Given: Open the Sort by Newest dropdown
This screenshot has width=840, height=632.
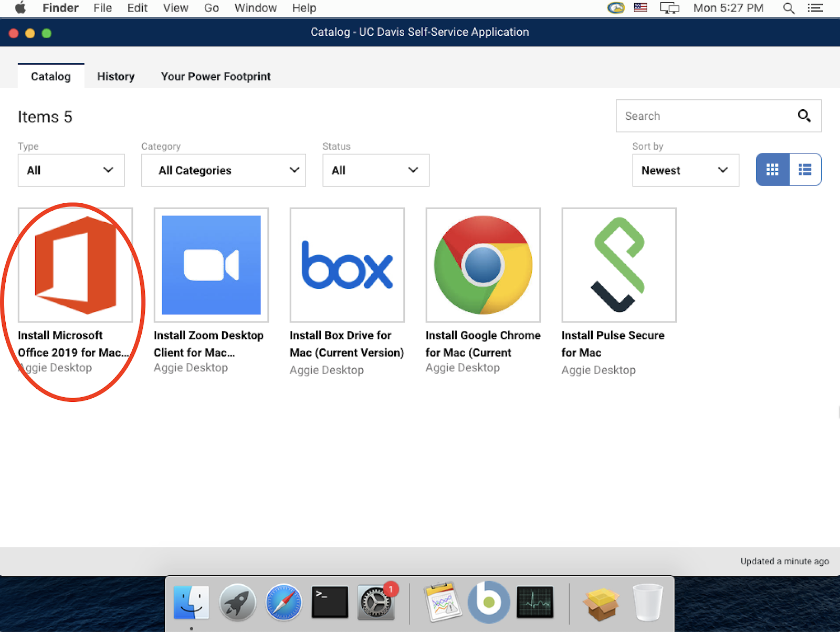Looking at the screenshot, I should click(686, 170).
